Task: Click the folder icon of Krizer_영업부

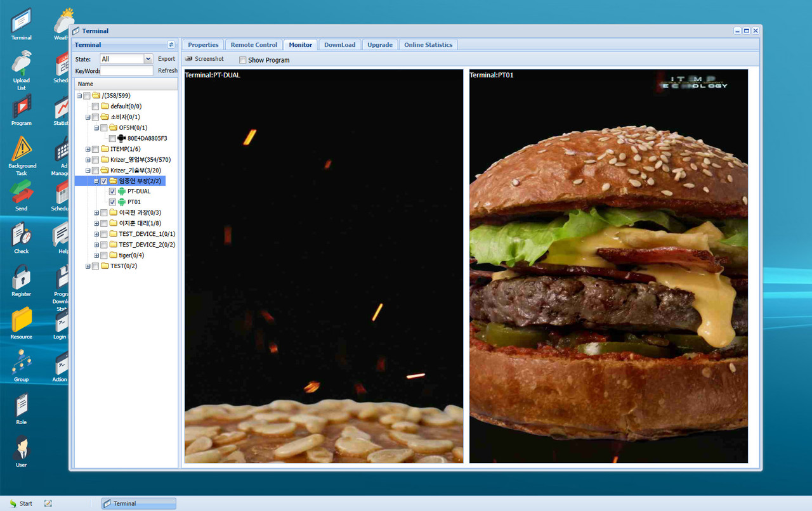Action: (105, 159)
